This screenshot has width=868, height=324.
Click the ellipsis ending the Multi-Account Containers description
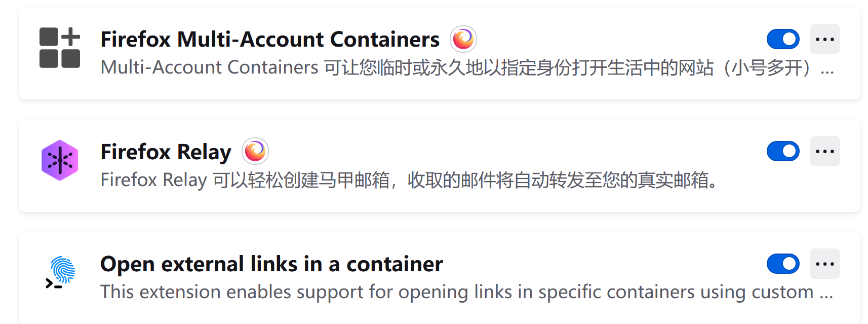coord(827,70)
